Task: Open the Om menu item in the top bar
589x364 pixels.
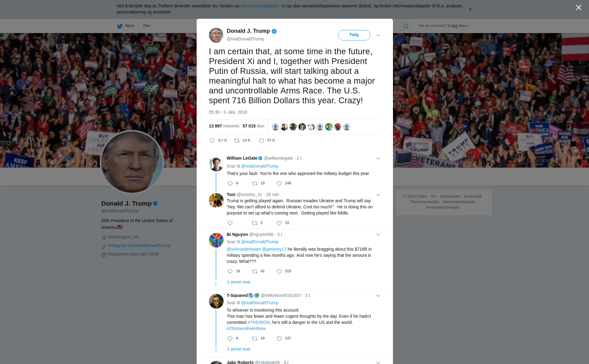Action: click(146, 26)
